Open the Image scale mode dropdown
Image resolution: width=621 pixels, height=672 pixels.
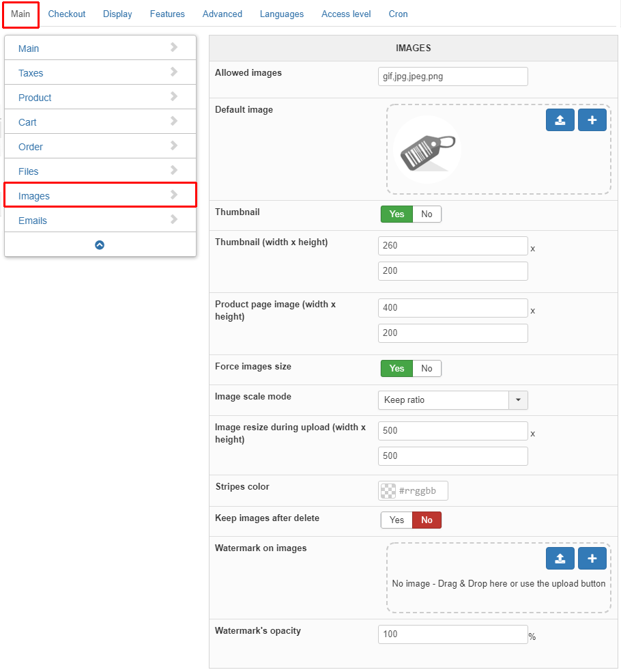(x=452, y=400)
